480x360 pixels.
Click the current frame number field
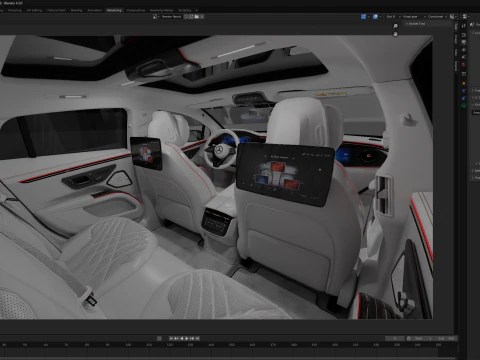pyautogui.click(x=395, y=338)
